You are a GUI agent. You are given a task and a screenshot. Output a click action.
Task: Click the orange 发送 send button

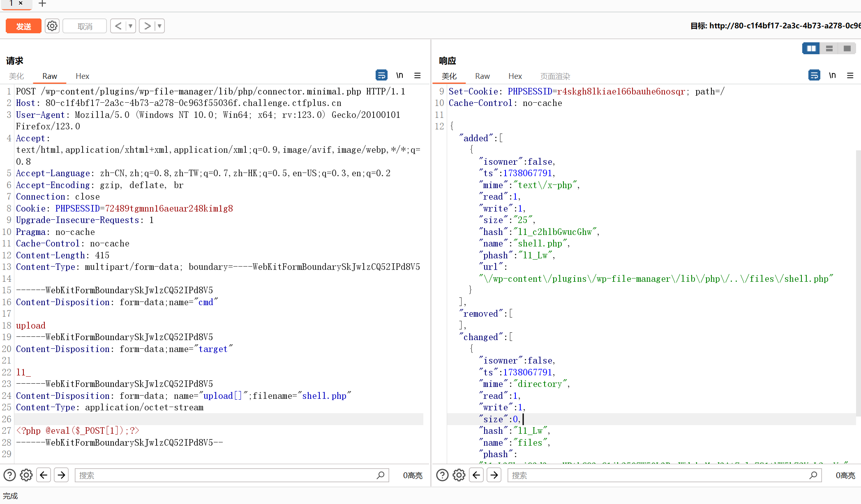[23, 26]
